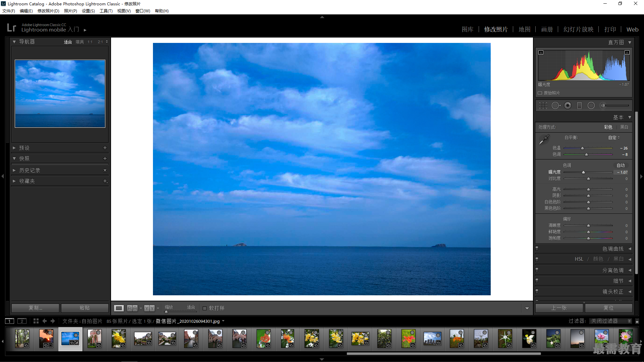This screenshot has height=362, width=644.
Task: Collapse the Snapshots panel triangle
Action: coord(14,159)
